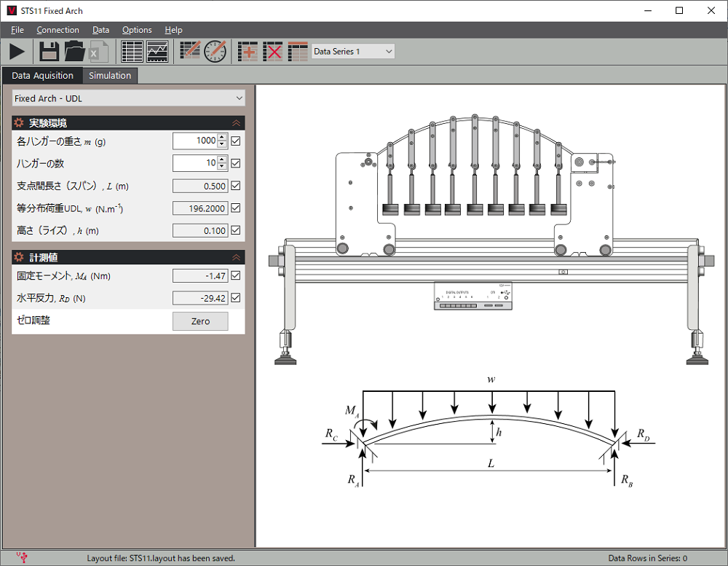728x566 pixels.
Task: Click the ハンガーの数 label
Action: tap(40, 164)
